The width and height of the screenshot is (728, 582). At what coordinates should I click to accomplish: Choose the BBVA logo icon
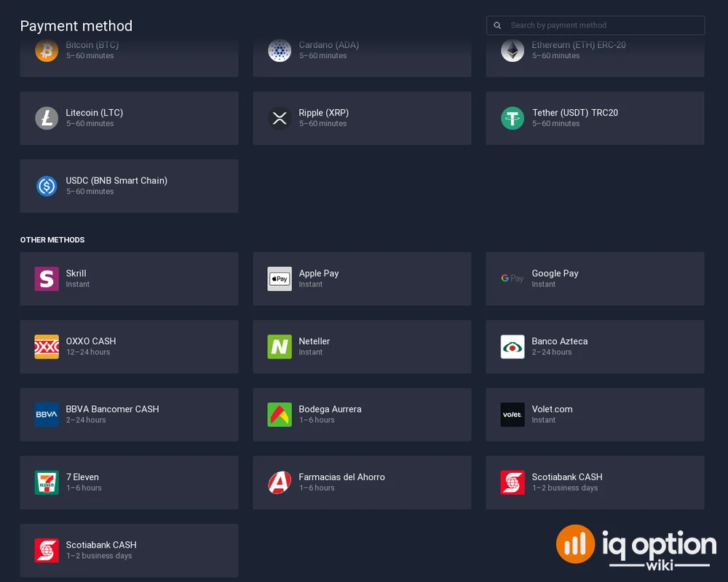[x=47, y=415]
